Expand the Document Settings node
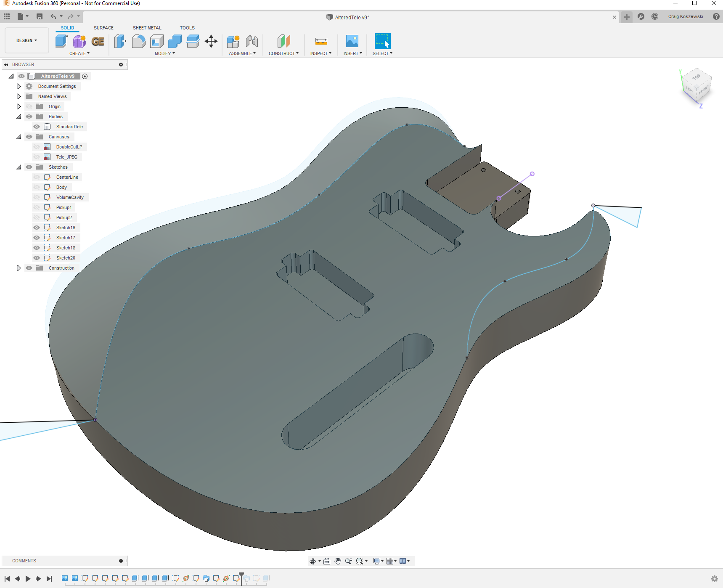 19,86
